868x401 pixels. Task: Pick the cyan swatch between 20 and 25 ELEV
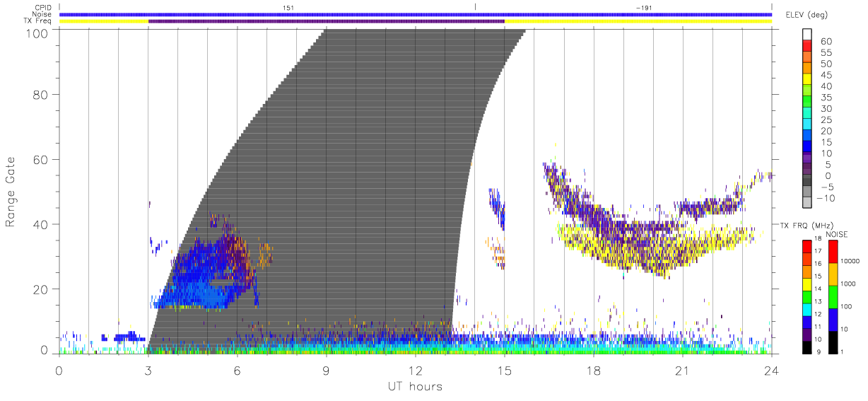(x=807, y=125)
